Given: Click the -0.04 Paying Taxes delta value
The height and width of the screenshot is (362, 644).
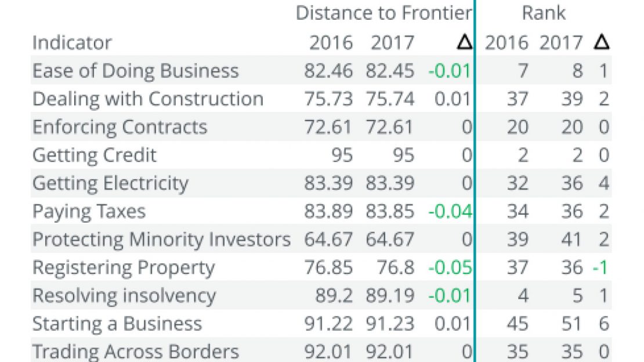Looking at the screenshot, I should [x=450, y=211].
